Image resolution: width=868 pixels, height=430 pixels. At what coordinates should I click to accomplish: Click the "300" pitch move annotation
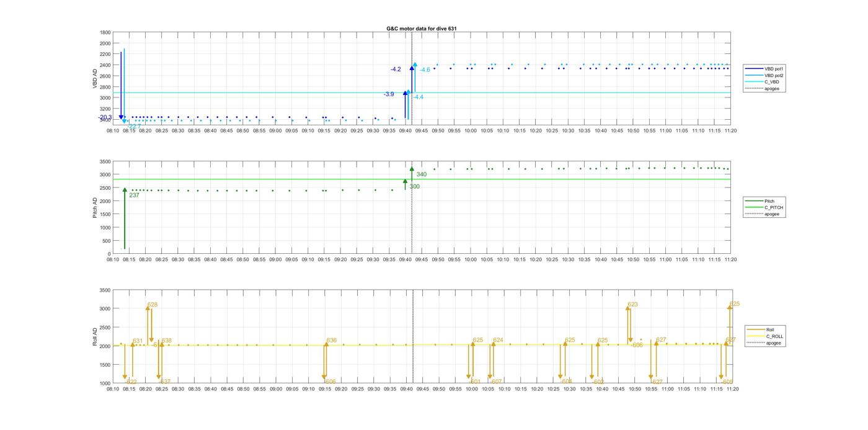point(415,187)
